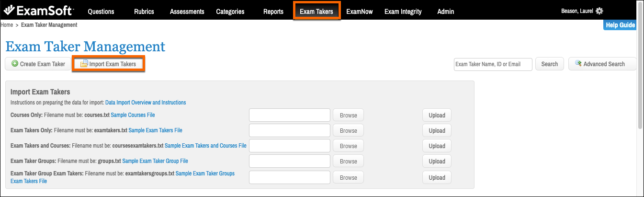644x197 pixels.
Task: Upload Exam Taker Group Exam Takers file
Action: pyautogui.click(x=437, y=177)
